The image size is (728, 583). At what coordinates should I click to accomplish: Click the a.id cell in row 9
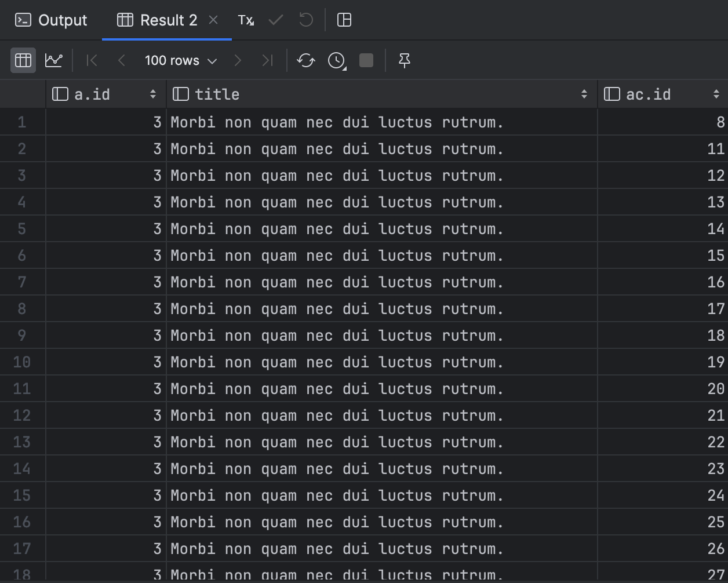(x=106, y=336)
